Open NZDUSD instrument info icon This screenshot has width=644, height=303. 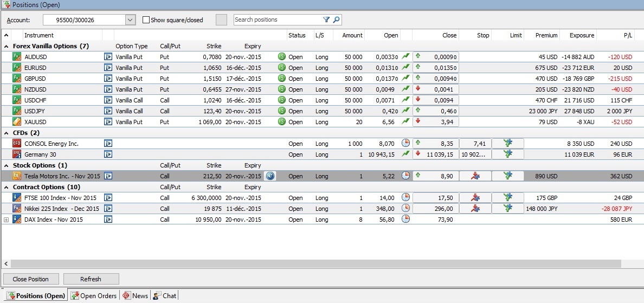coord(108,89)
